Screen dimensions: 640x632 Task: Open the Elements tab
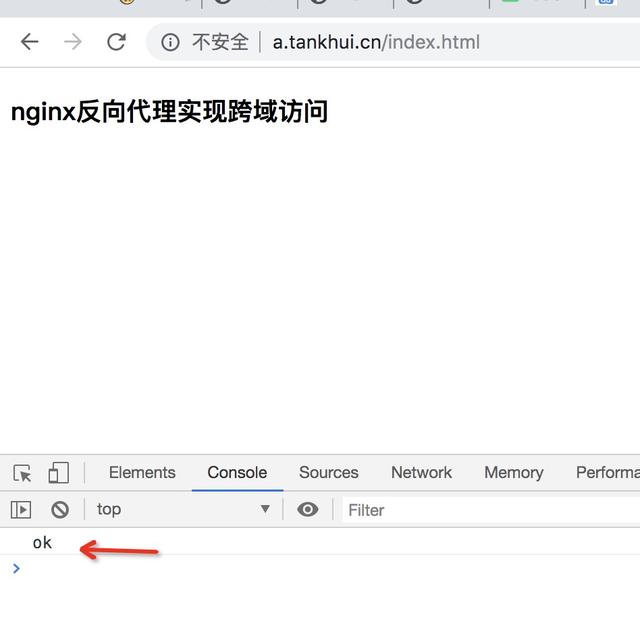[x=142, y=472]
